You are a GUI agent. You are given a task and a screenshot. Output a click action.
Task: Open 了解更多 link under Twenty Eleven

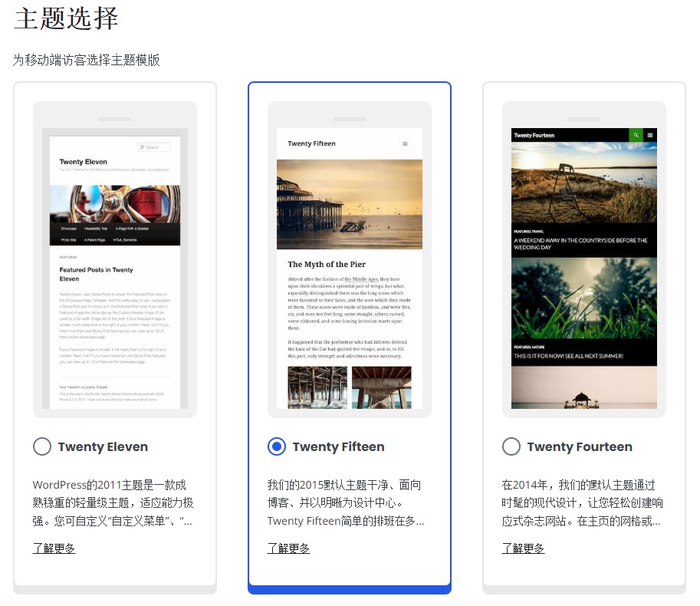tap(54, 548)
